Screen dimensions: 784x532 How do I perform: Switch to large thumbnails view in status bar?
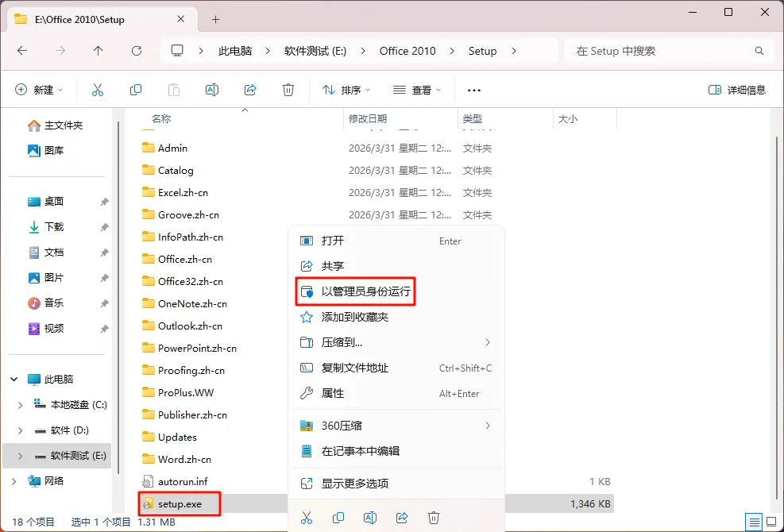tap(771, 522)
